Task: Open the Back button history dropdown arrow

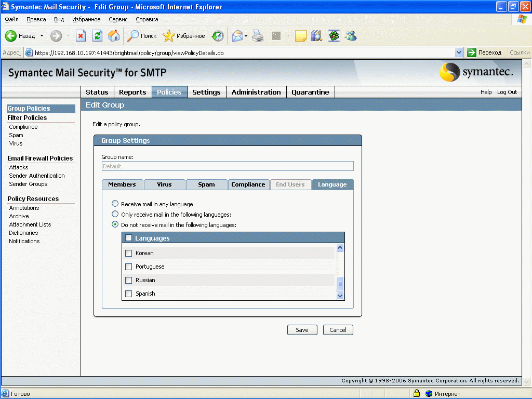Action: tap(42, 36)
